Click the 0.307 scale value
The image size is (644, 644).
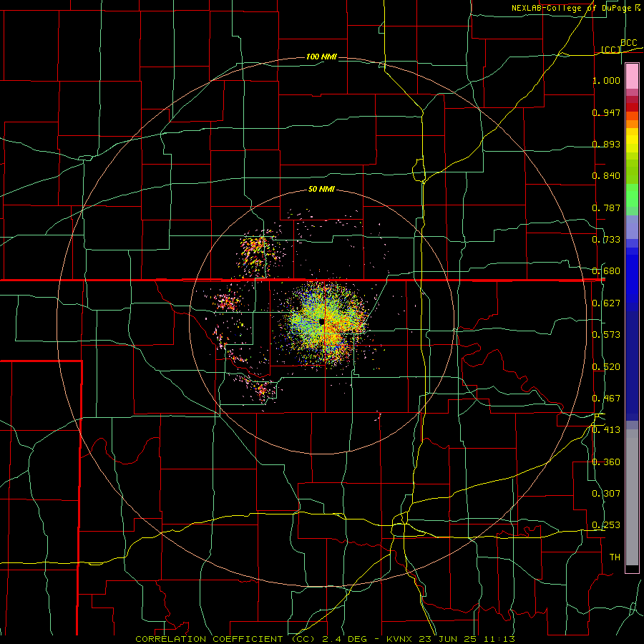coord(606,494)
